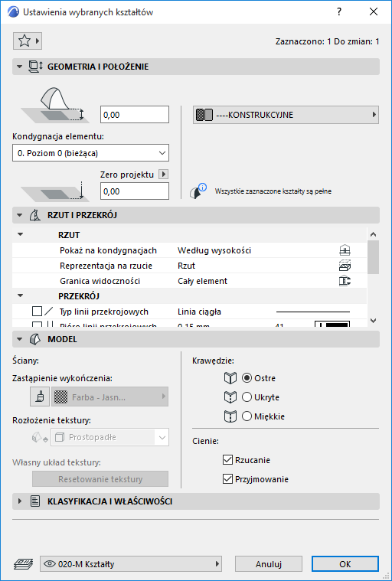392x581 pixels.
Task: Collapse the Geometria i Położenie panel
Action: point(19,67)
